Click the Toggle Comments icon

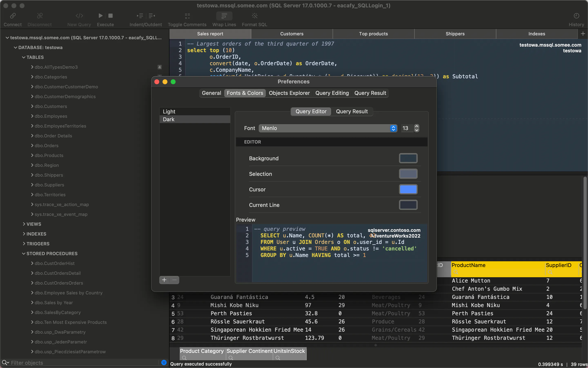tap(187, 16)
